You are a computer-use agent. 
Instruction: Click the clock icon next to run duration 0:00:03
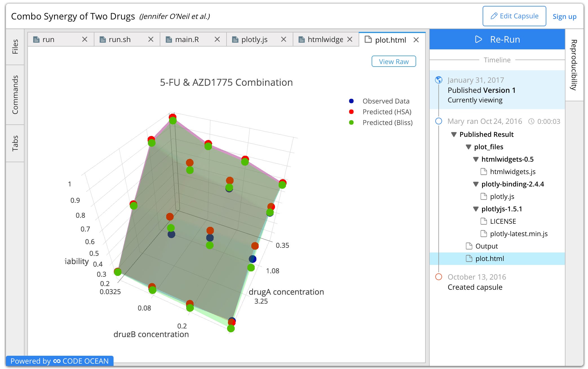point(532,121)
